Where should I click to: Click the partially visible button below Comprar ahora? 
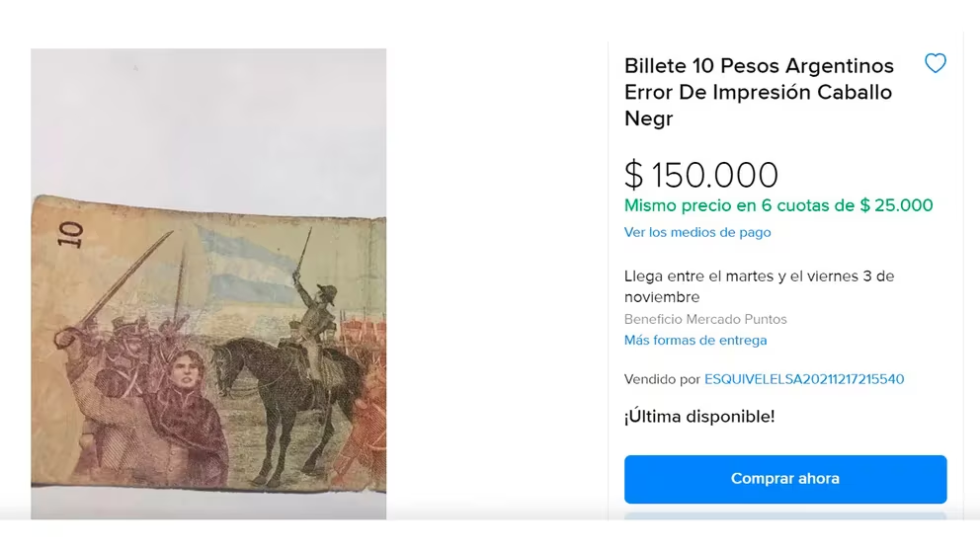coord(785,516)
